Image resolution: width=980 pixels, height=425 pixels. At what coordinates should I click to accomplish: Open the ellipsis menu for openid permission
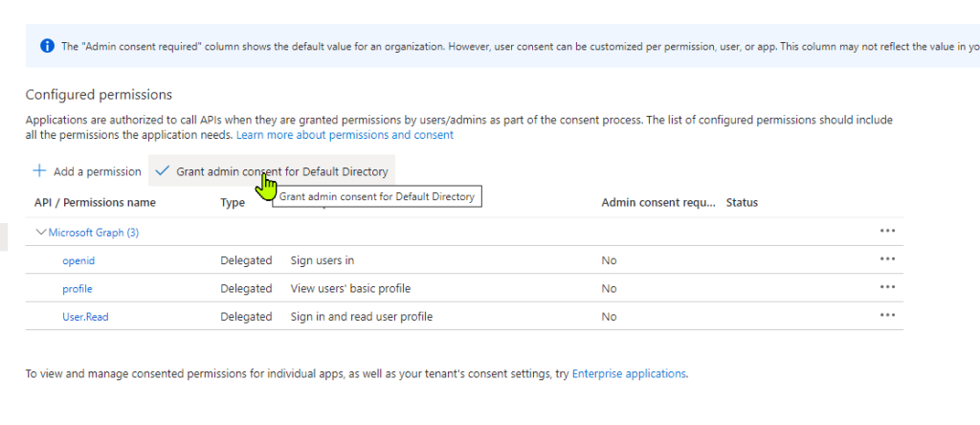(x=887, y=259)
